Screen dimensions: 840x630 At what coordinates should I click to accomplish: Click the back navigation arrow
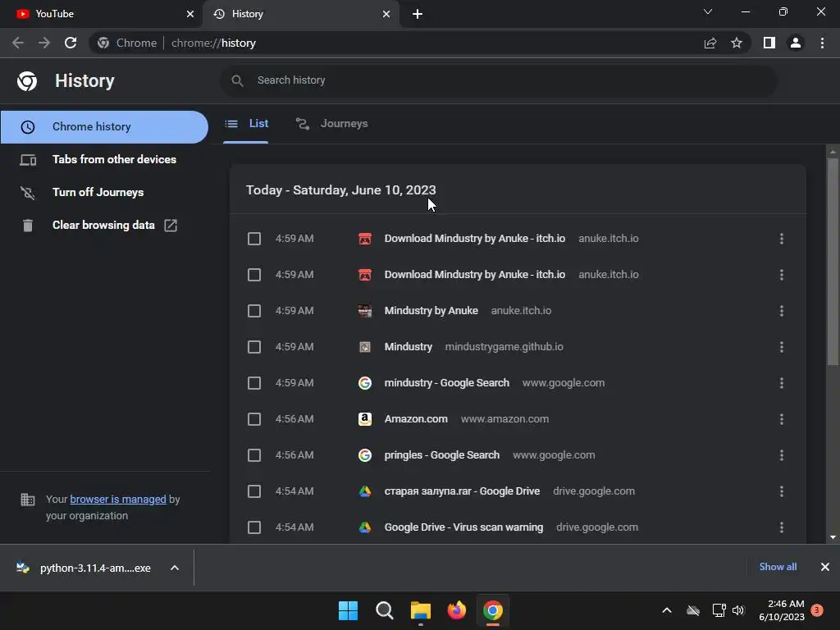(18, 43)
